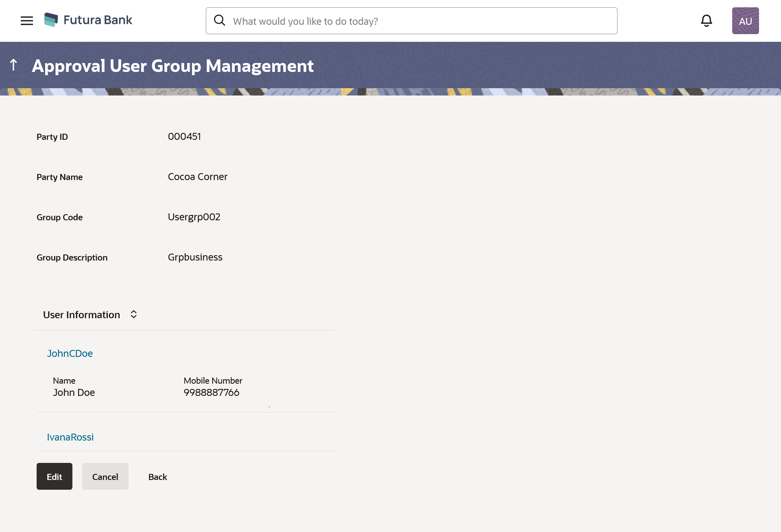Click the Futura Bank logo
Screen dimensions: 781x532
click(x=51, y=20)
